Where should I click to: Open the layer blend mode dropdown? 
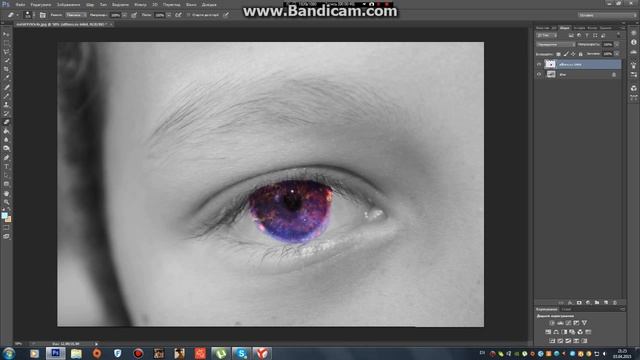pos(555,44)
